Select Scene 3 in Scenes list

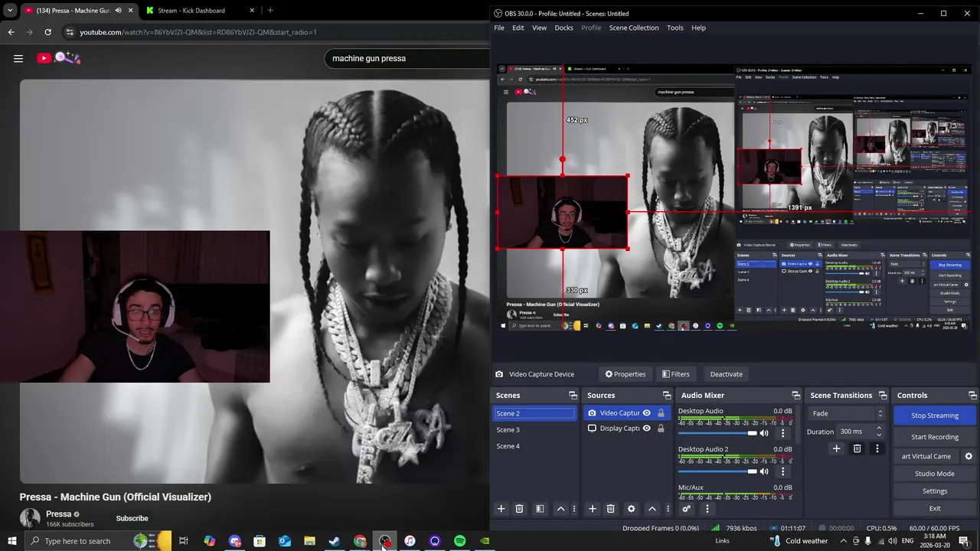click(x=534, y=430)
